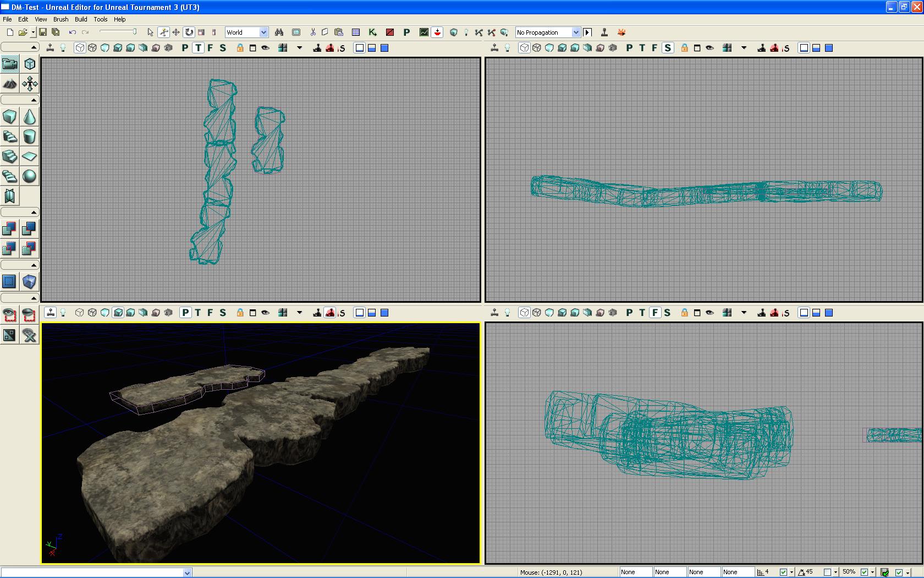Create a Cone builder brush
Viewport: 924px width, 578px height.
coord(30,117)
